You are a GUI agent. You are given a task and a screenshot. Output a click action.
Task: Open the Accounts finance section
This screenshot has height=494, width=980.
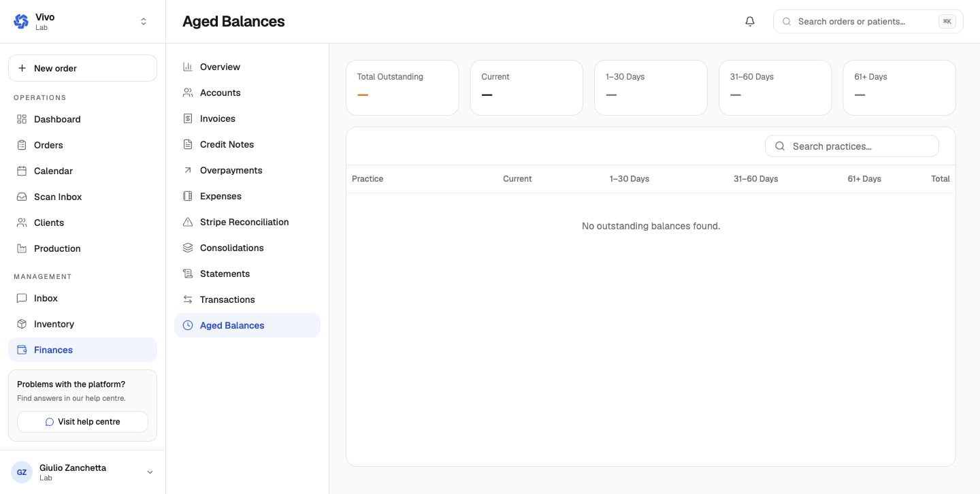(x=247, y=93)
